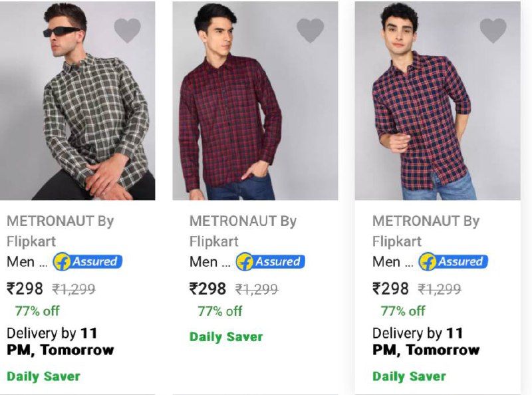Click the ₹298 price of the first shirt

pos(25,289)
